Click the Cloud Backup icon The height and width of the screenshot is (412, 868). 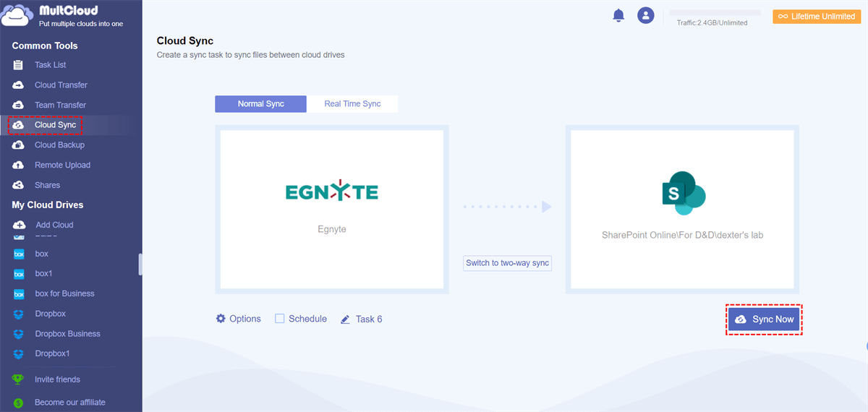[19, 145]
